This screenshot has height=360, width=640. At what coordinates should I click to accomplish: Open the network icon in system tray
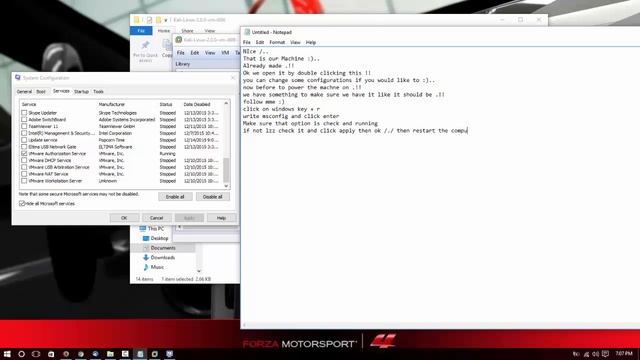pyautogui.click(x=587, y=354)
